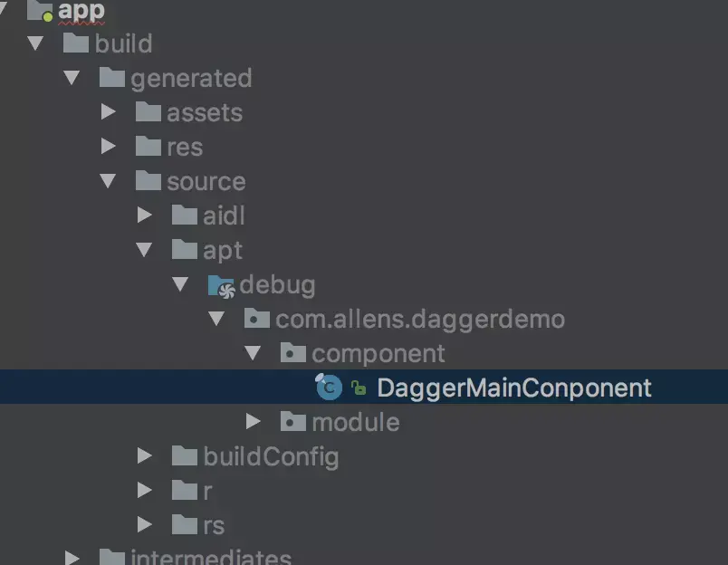Viewport: 728px width, 565px height.
Task: Collapse the build folder
Action: [35, 43]
